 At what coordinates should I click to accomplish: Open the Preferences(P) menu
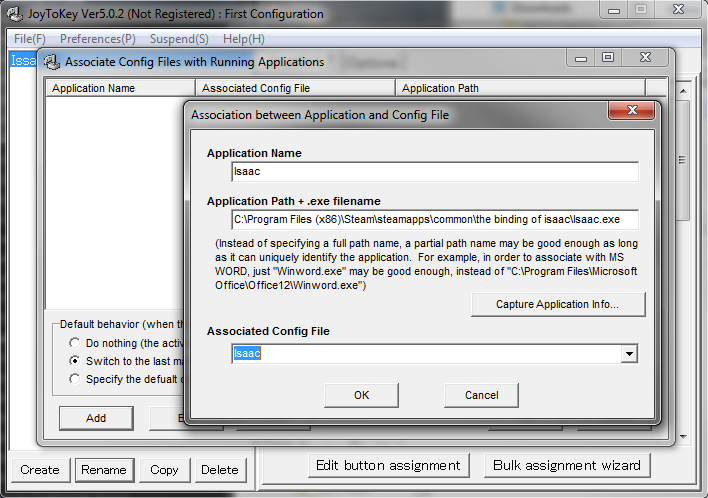pyautogui.click(x=98, y=39)
